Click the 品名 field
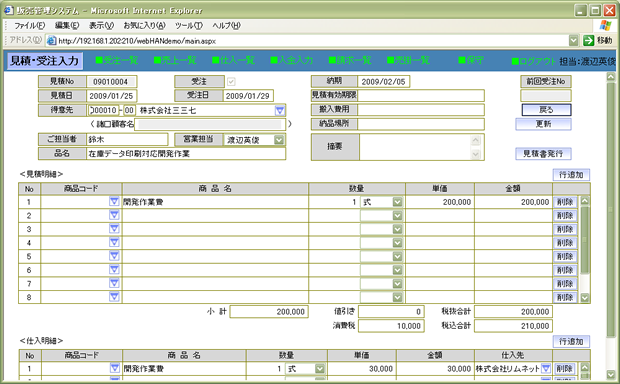Screen dimensions: 620x384 (186, 154)
